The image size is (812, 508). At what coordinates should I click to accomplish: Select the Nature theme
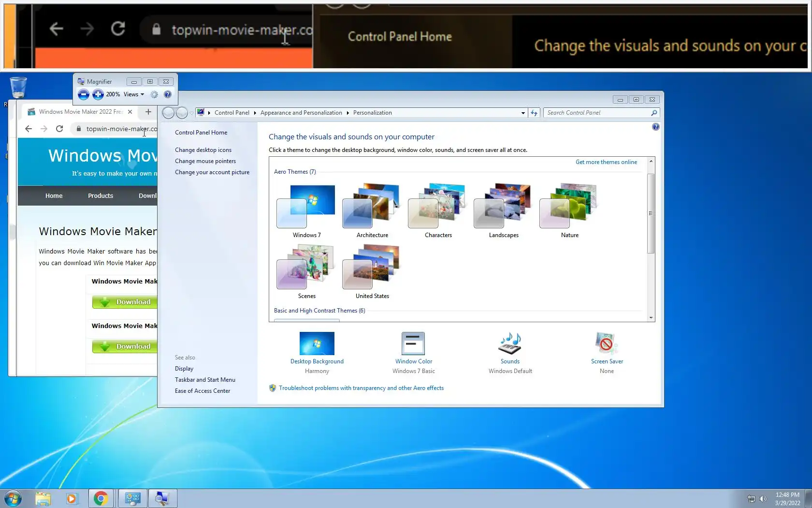tap(569, 211)
